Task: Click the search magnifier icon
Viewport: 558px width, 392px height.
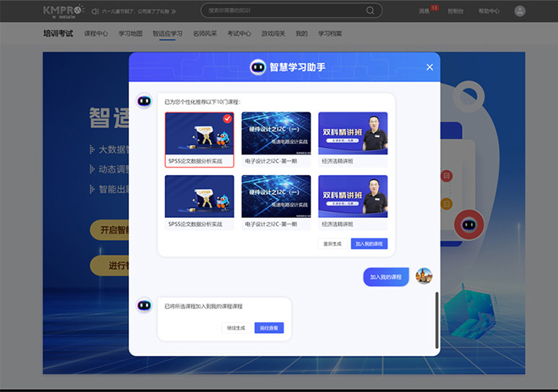Action: coord(370,11)
